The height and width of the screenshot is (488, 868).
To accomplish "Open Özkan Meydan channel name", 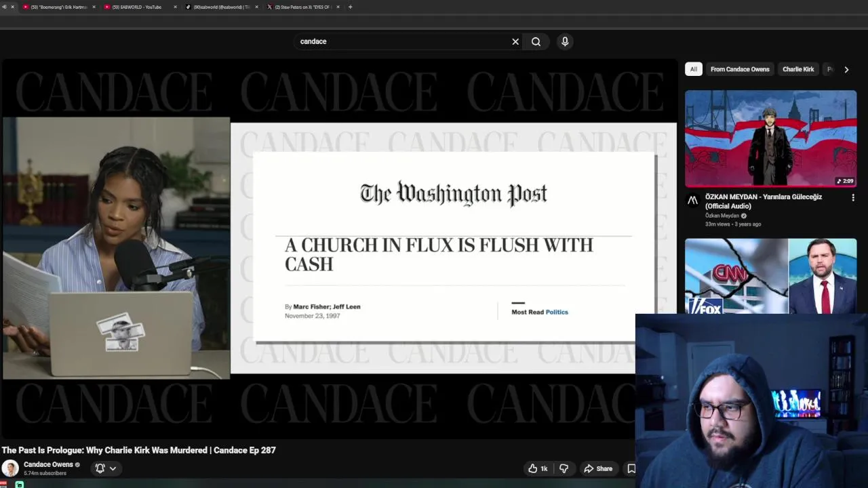I will pyautogui.click(x=722, y=216).
